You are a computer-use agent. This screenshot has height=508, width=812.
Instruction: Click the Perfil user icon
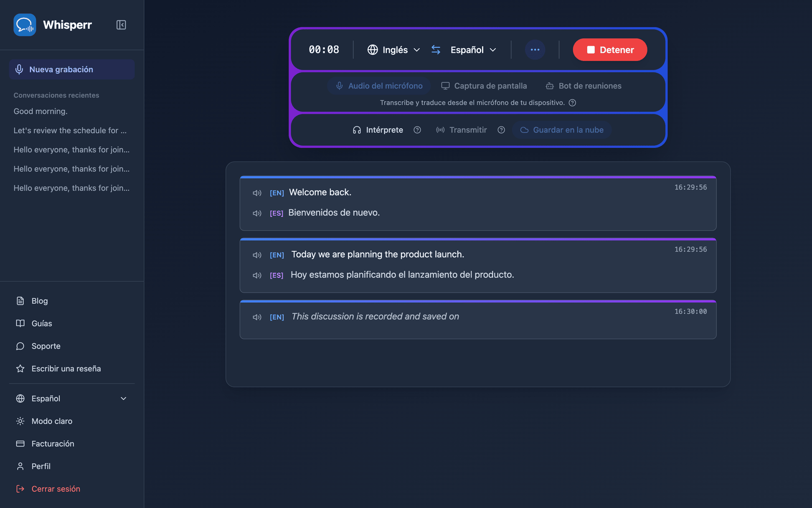coord(20,466)
